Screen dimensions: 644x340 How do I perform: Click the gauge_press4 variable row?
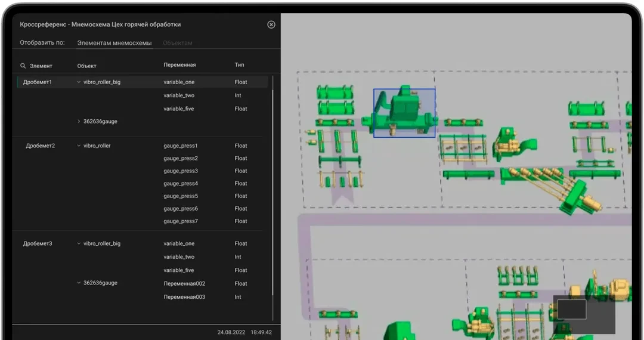(205, 184)
